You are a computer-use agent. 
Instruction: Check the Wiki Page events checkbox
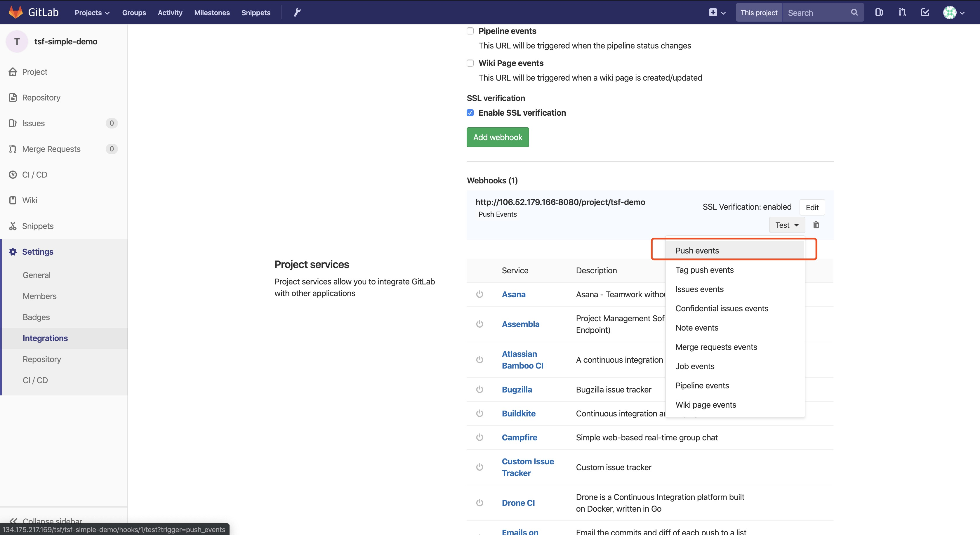coord(470,63)
